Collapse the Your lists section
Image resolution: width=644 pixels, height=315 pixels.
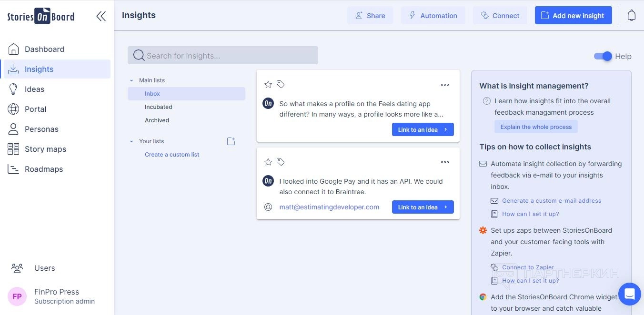132,141
